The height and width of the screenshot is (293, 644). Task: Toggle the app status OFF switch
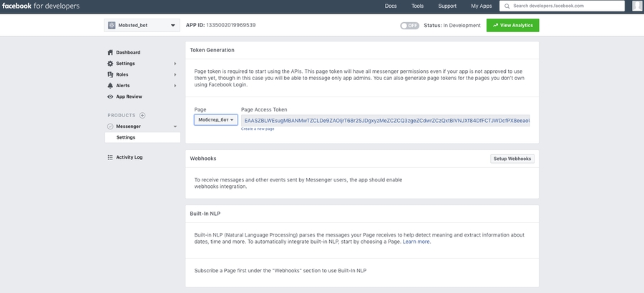[409, 25]
